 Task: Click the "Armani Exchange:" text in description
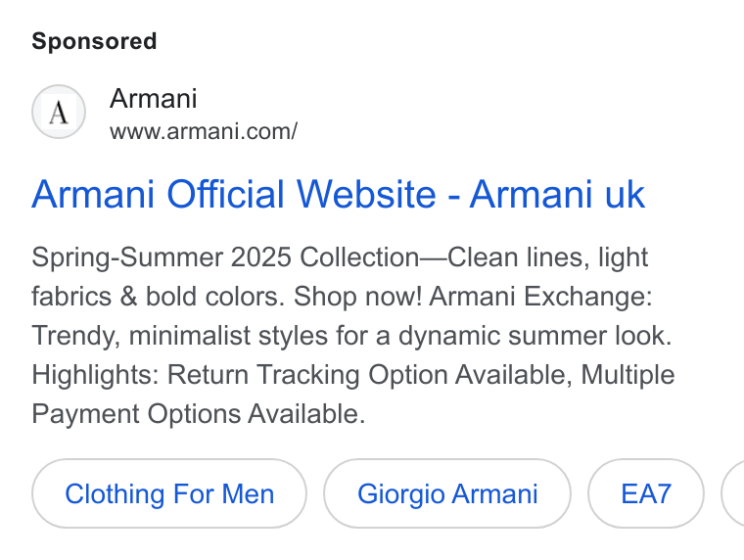[x=541, y=297]
